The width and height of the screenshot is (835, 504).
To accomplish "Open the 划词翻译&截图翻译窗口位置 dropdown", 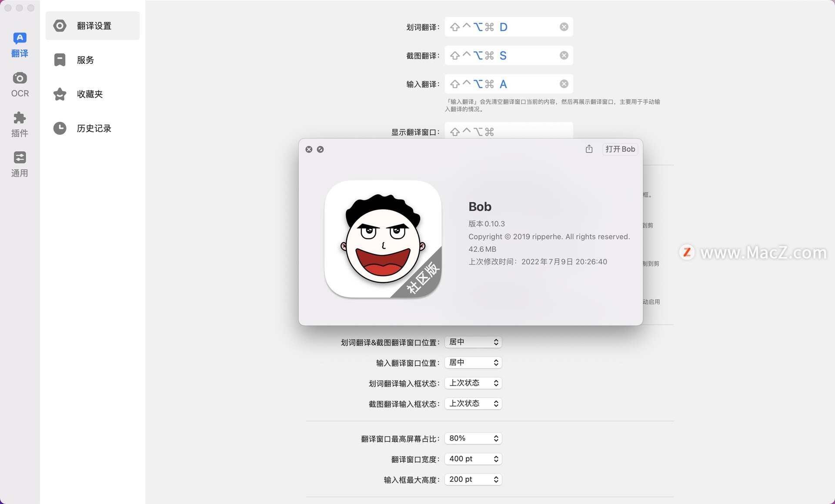I will 473,342.
